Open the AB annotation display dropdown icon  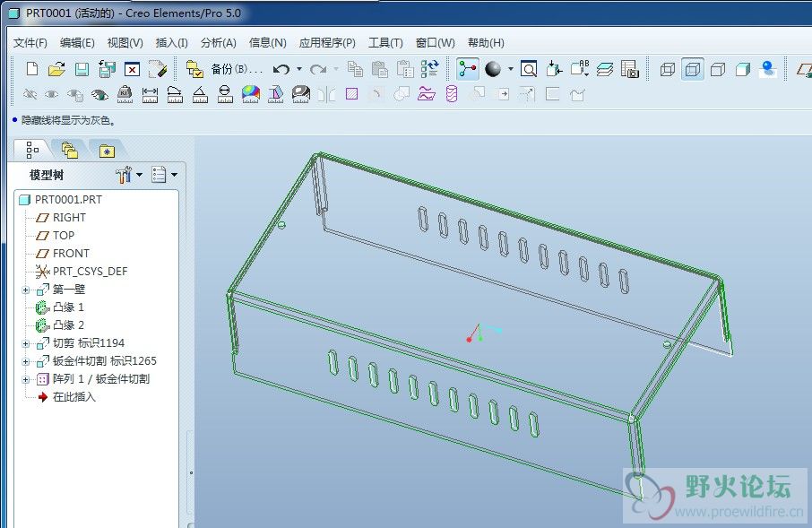tap(580, 69)
